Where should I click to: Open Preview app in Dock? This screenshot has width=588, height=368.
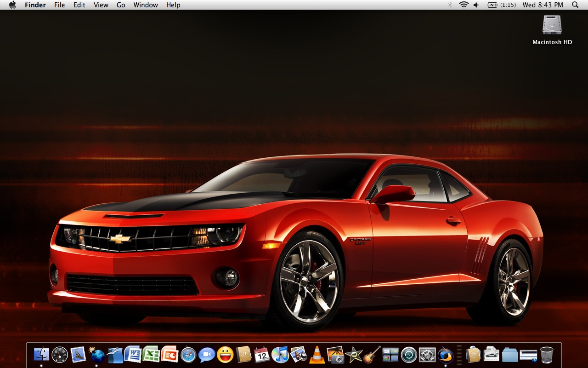tap(299, 355)
